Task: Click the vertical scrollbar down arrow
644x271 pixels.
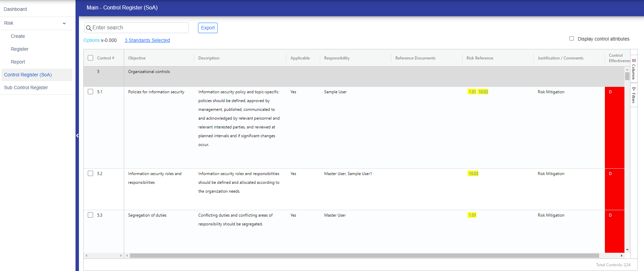Action: point(627,250)
